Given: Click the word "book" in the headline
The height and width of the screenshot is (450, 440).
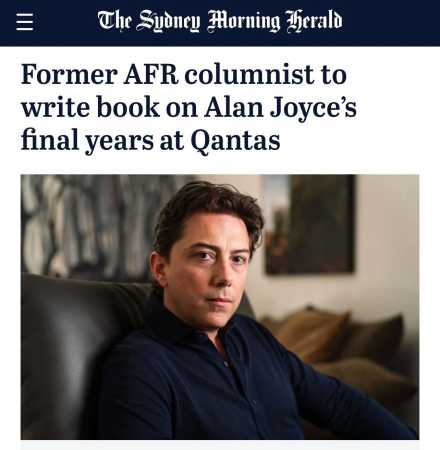Looking at the screenshot, I should [128, 107].
